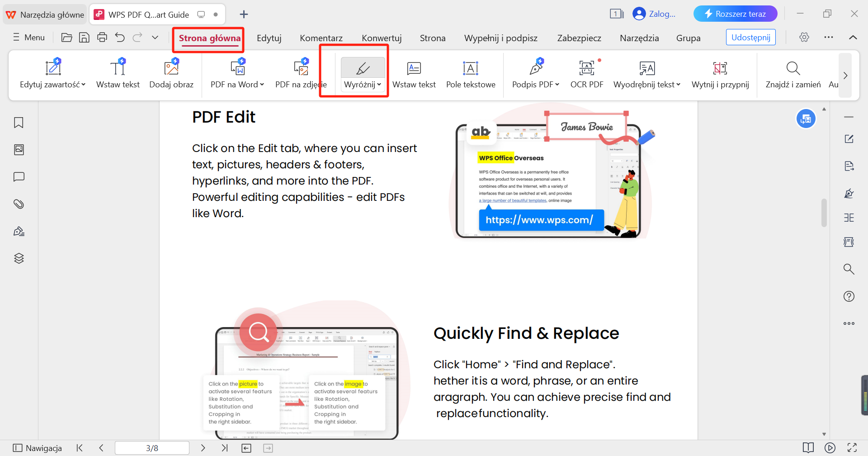Run the OCR PDF tool
This screenshot has height=456, width=868.
(x=587, y=74)
